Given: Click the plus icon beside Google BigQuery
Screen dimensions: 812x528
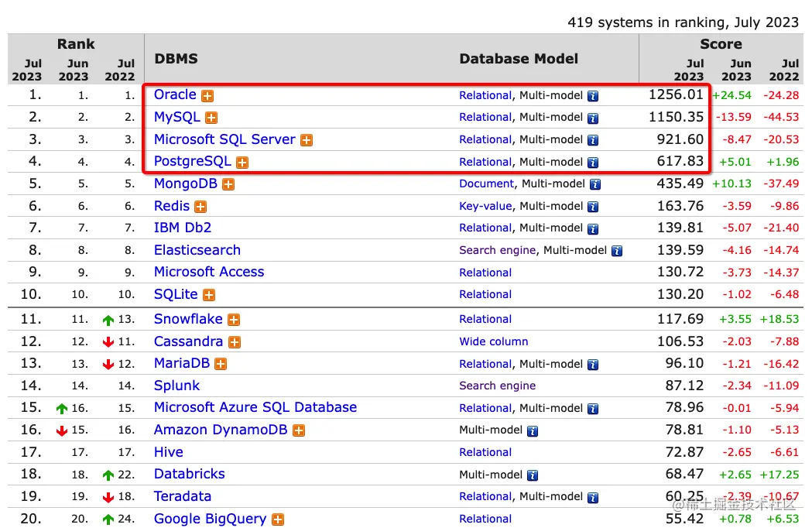Looking at the screenshot, I should click(278, 519).
